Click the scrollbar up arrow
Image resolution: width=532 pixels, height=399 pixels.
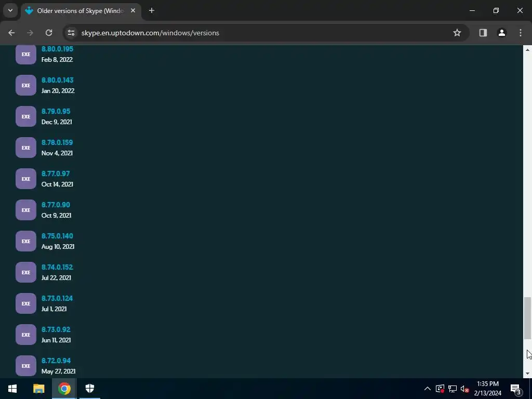(527, 50)
